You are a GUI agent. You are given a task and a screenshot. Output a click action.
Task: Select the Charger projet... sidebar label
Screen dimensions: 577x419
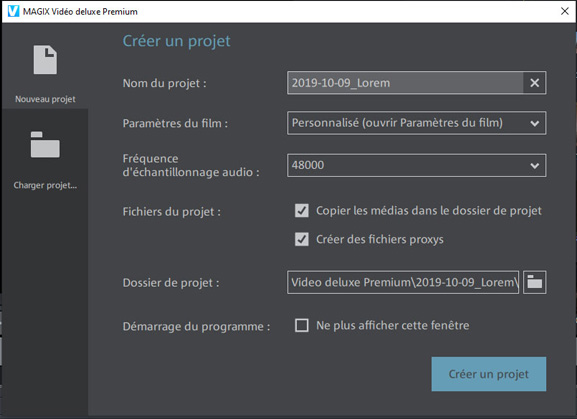click(x=45, y=185)
